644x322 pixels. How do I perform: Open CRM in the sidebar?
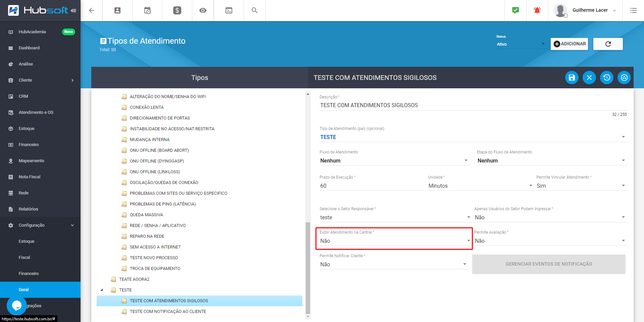40,96
